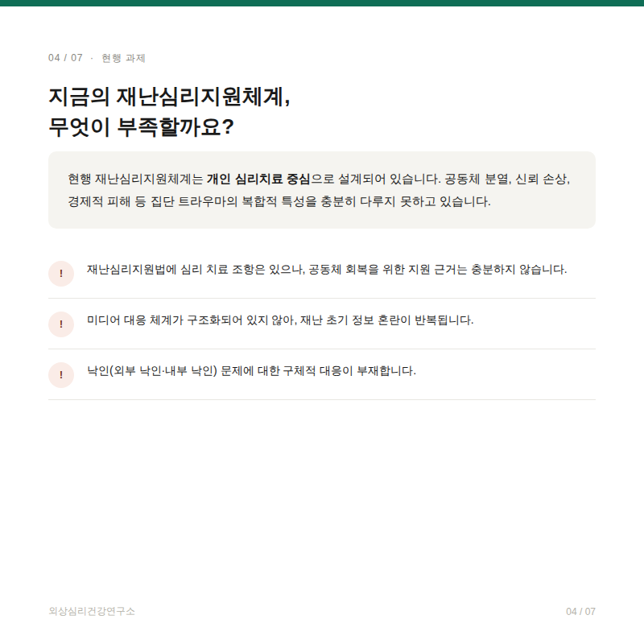Select the heading line 지금의 재난심리지원체계,
This screenshot has height=644, width=644.
pos(170,97)
